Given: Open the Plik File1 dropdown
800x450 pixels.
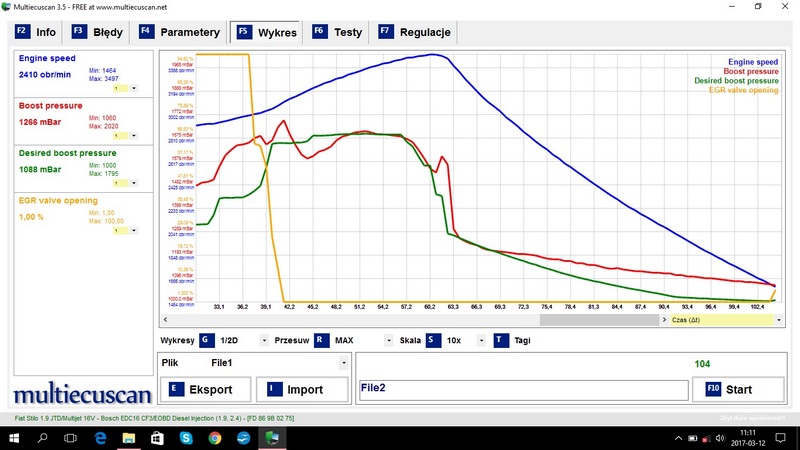Looking at the screenshot, I should pos(344,363).
